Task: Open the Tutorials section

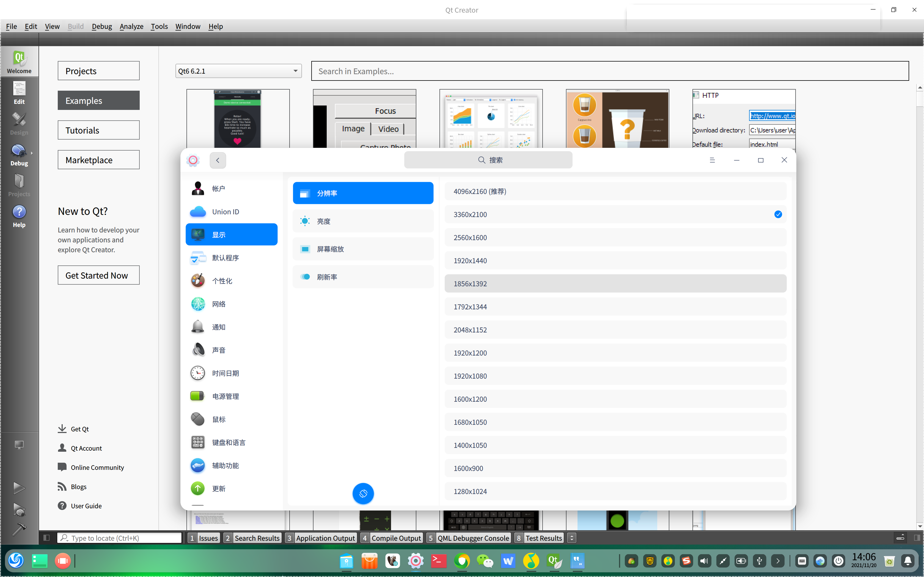Action: pyautogui.click(x=98, y=130)
